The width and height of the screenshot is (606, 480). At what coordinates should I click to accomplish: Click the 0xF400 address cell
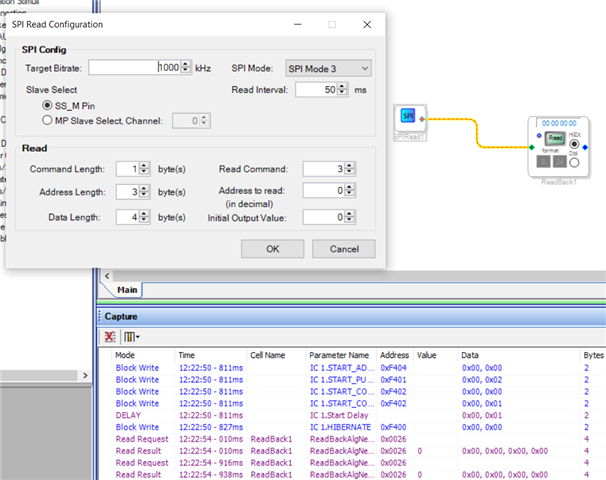(393, 427)
